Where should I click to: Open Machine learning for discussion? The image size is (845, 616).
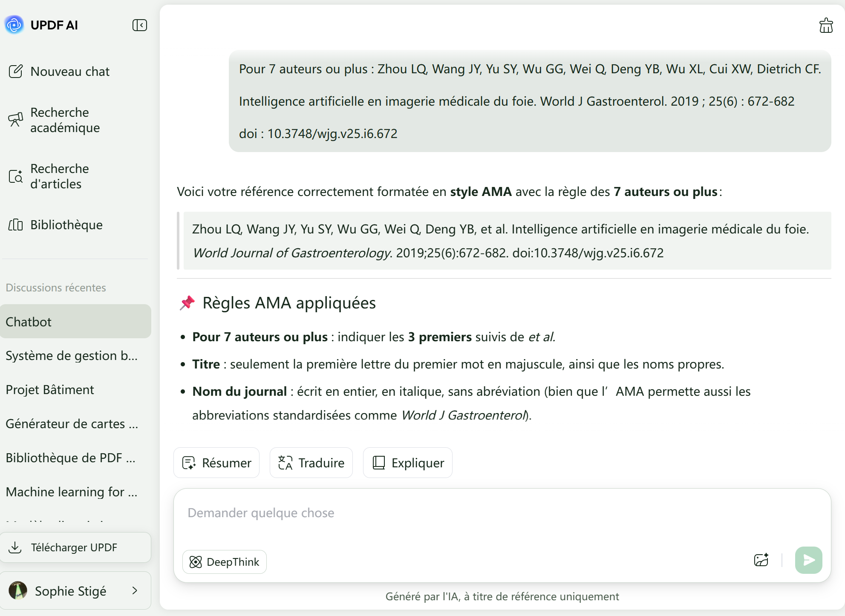click(x=72, y=492)
